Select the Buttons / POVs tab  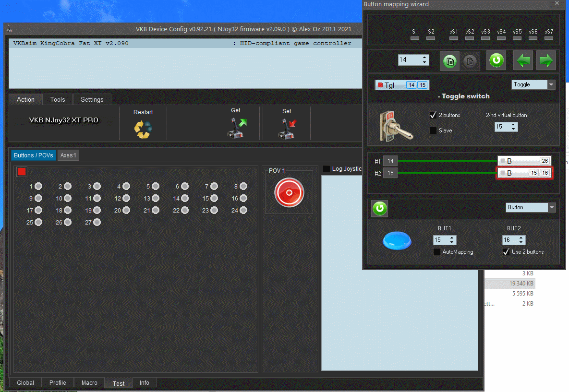(34, 155)
